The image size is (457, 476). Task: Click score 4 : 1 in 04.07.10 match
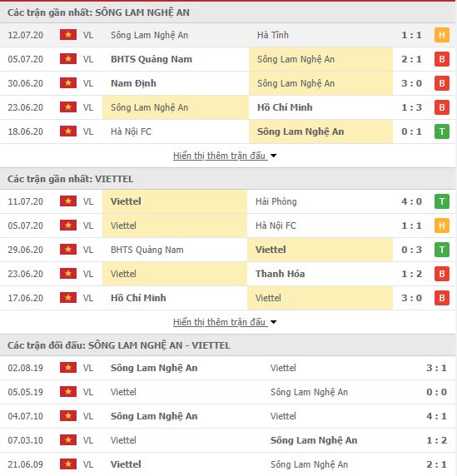pyautogui.click(x=436, y=416)
